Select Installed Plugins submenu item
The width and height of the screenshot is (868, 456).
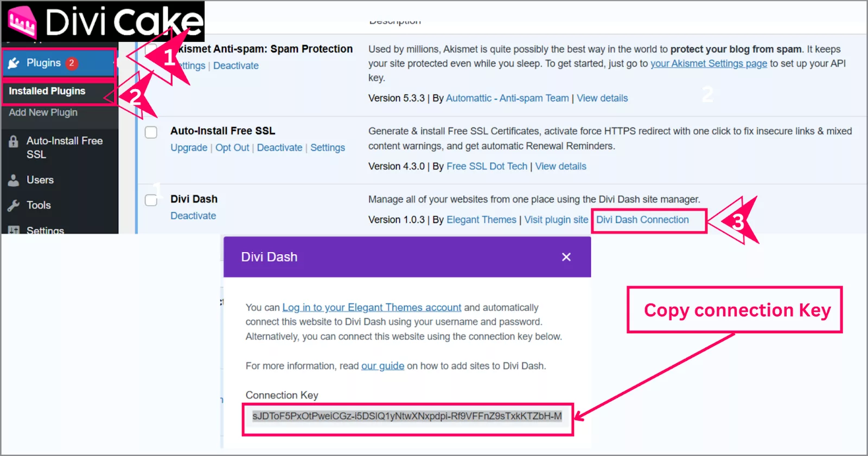(47, 91)
